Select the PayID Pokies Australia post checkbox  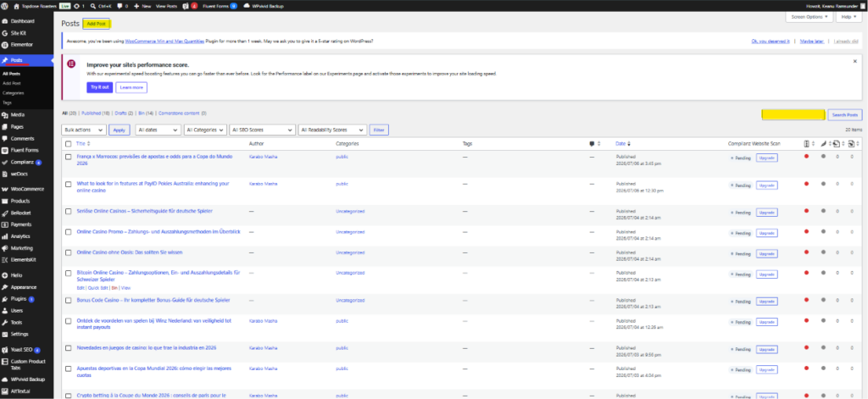click(x=68, y=184)
